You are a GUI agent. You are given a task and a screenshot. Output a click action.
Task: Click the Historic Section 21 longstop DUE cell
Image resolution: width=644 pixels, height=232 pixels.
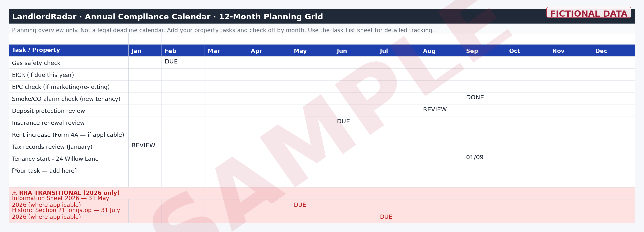coord(398,217)
